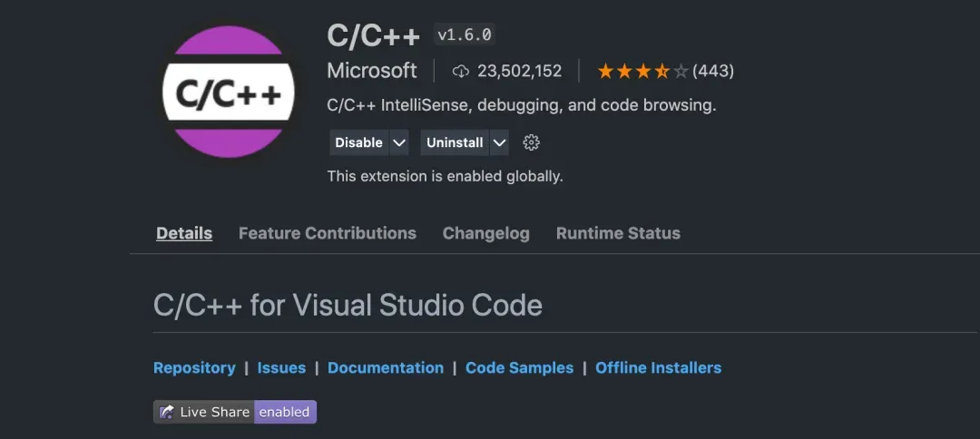Open the Offline Installers link
980x439 pixels.
[x=658, y=367]
